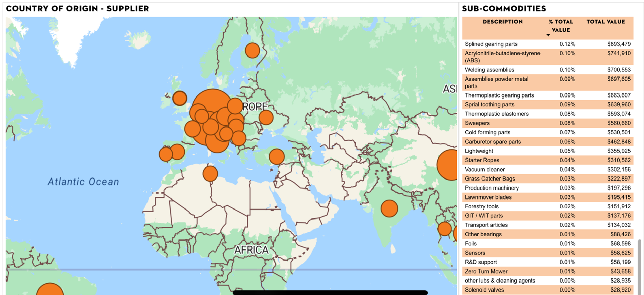
Task: Select the Grass Catcher Bags row
Action: click(x=548, y=179)
